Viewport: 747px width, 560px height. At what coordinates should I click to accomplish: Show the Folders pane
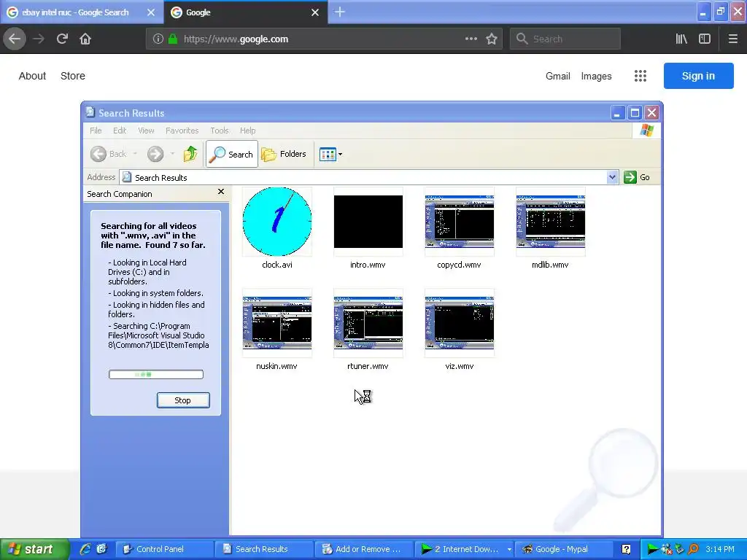point(284,154)
